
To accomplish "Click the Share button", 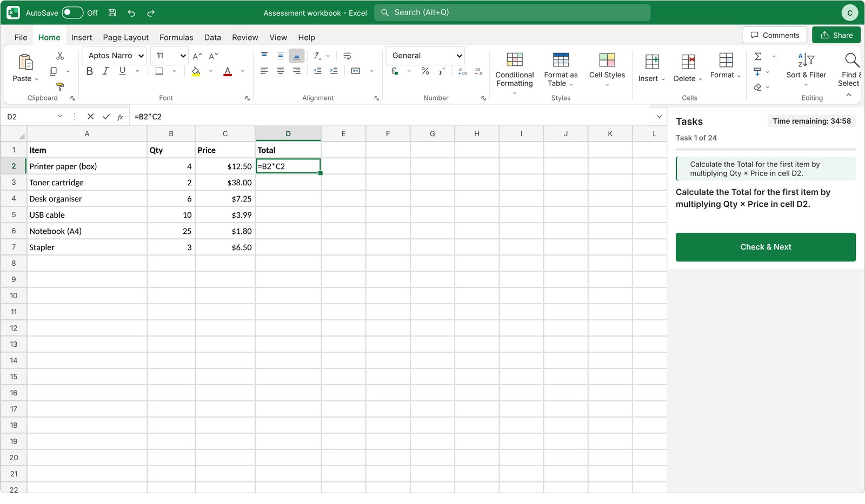I will pos(836,35).
